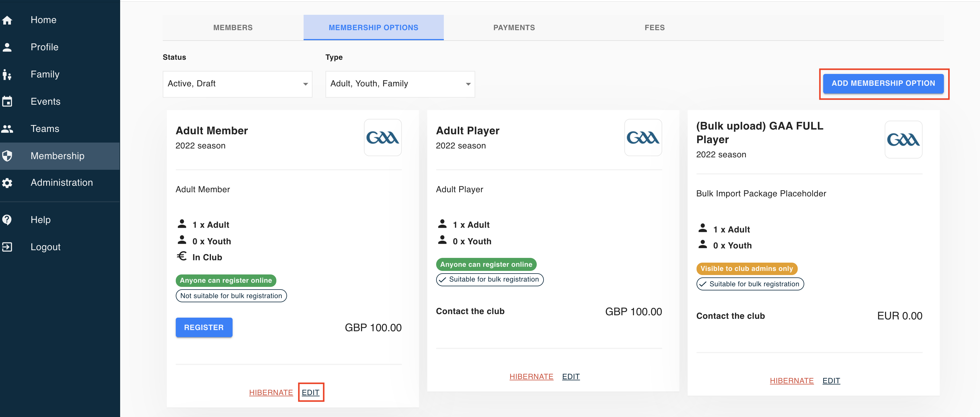Image resolution: width=980 pixels, height=417 pixels.
Task: Click Register on the Adult Member card
Action: (x=204, y=327)
